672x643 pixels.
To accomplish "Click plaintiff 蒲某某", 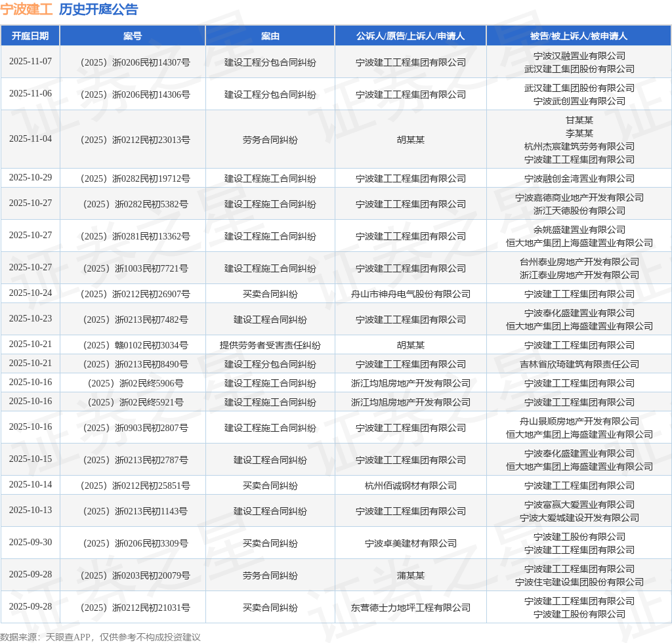I will [411, 575].
